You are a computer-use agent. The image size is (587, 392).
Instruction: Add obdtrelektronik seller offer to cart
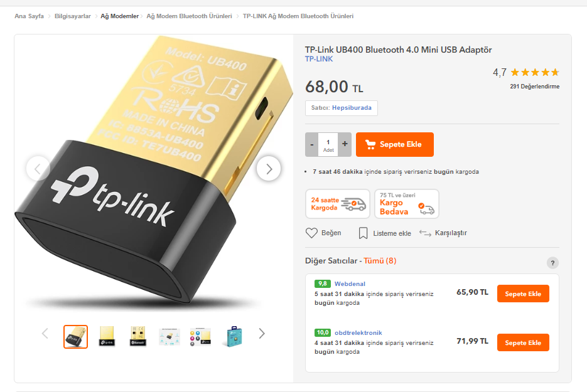coord(523,342)
